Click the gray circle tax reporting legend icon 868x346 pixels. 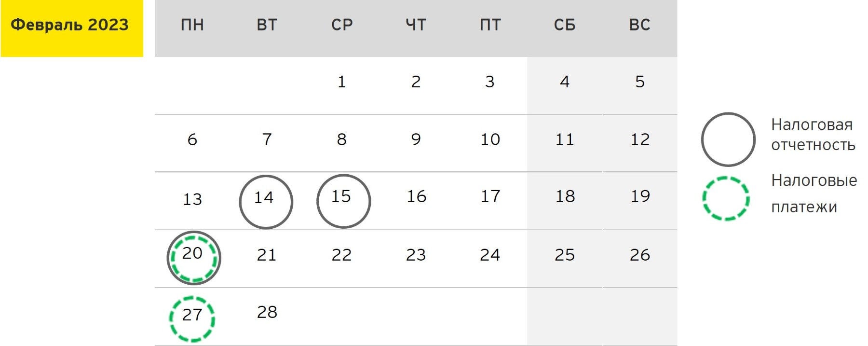pos(728,139)
